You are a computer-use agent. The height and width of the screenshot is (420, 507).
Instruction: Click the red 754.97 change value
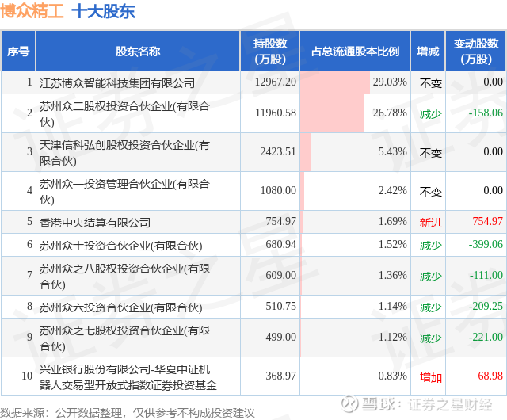488,221
